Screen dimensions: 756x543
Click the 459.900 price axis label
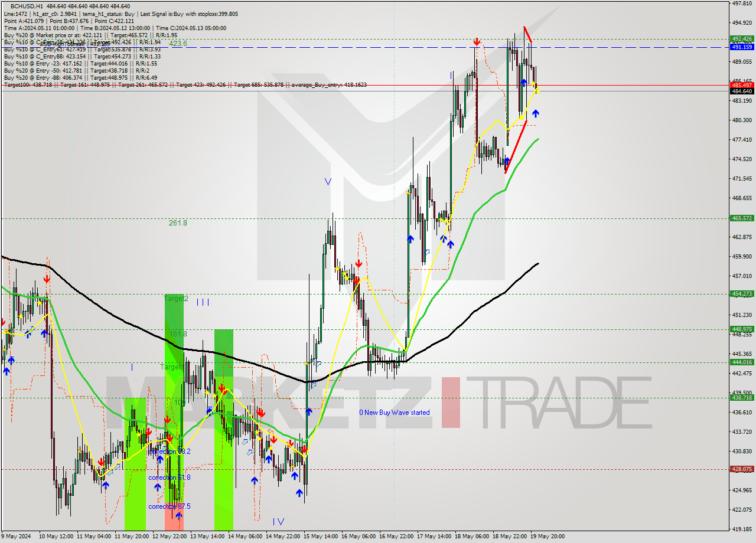pyautogui.click(x=742, y=256)
